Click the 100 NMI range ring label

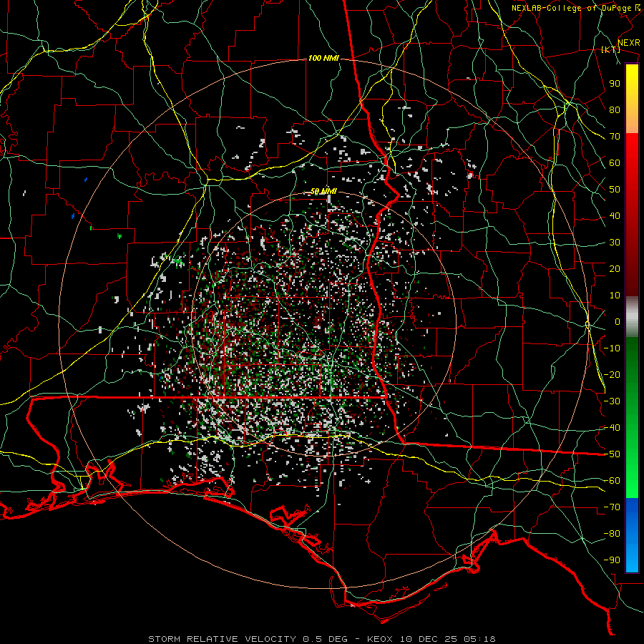click(323, 59)
